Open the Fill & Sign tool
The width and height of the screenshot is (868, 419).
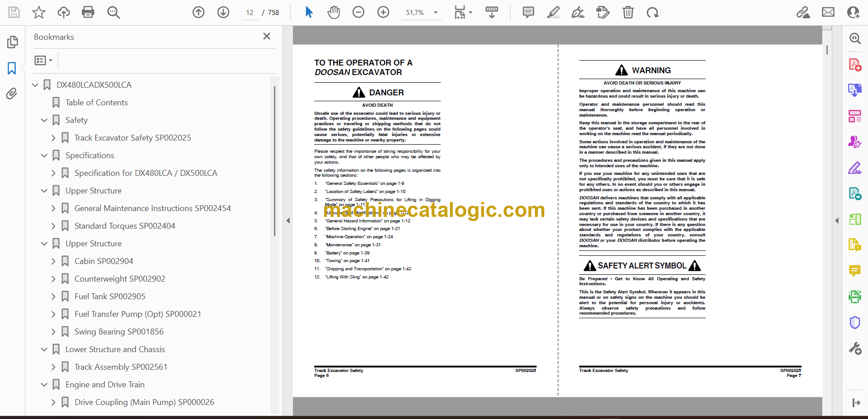[854, 168]
